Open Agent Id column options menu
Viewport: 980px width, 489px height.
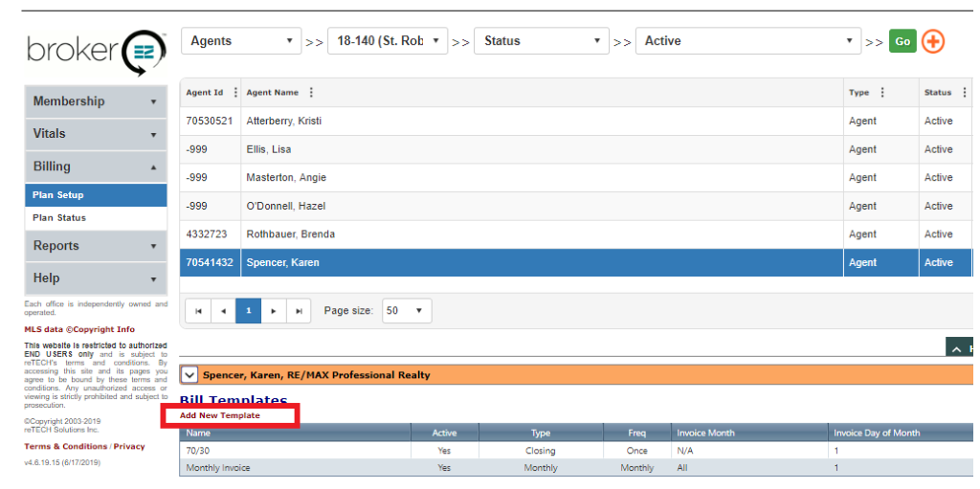tap(235, 93)
